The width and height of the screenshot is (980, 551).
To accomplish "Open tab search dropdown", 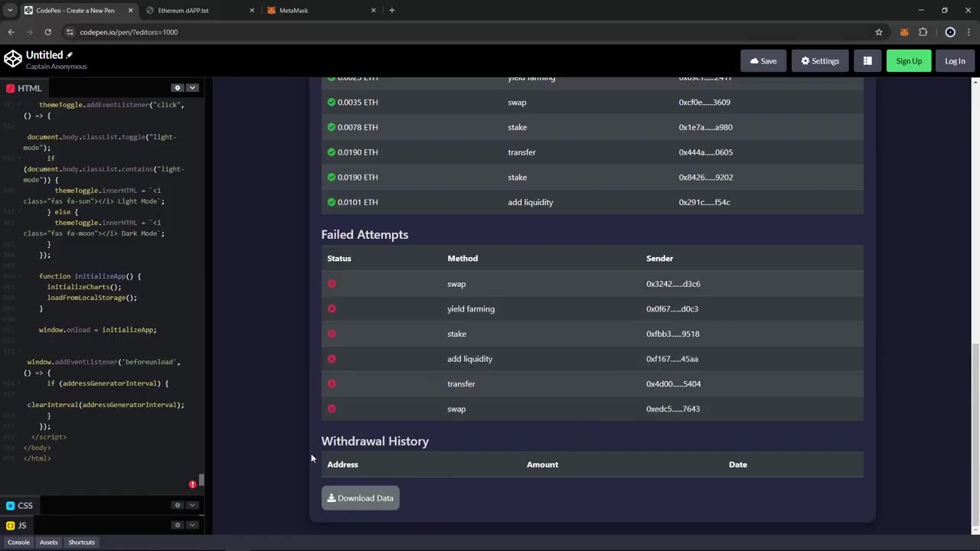I will (x=9, y=11).
